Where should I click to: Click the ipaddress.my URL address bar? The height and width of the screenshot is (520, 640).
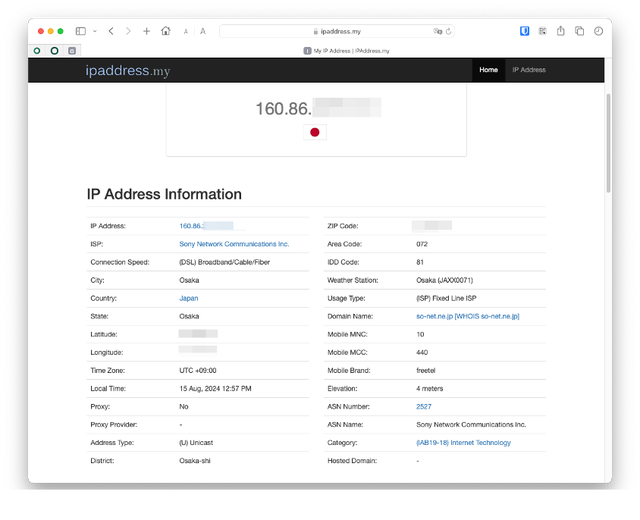pyautogui.click(x=330, y=31)
